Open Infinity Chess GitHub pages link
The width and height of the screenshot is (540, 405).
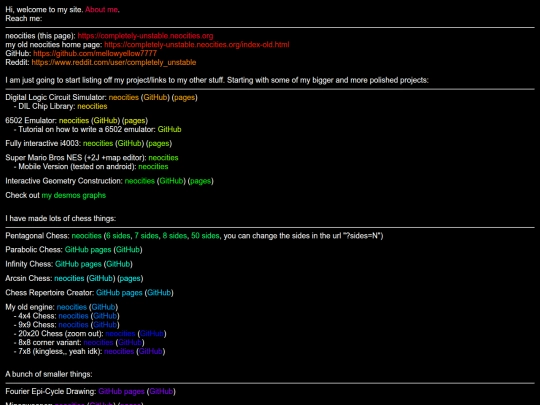coord(78,264)
